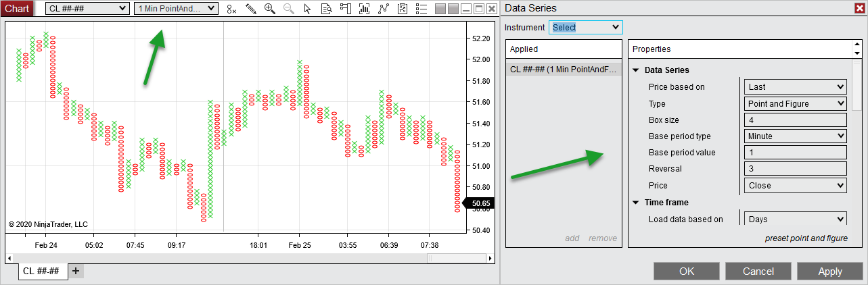Click the bar removal icon in toolbar

pos(232,9)
